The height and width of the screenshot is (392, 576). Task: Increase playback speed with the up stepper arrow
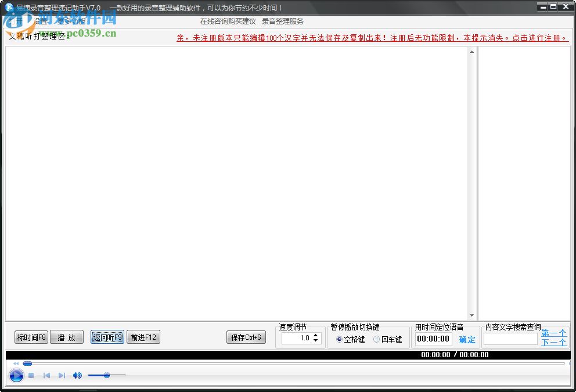[316, 335]
